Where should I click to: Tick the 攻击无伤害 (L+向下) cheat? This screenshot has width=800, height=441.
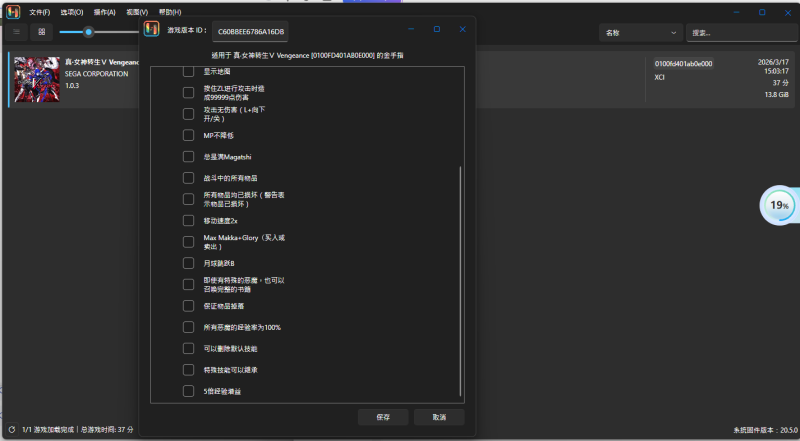(188, 114)
